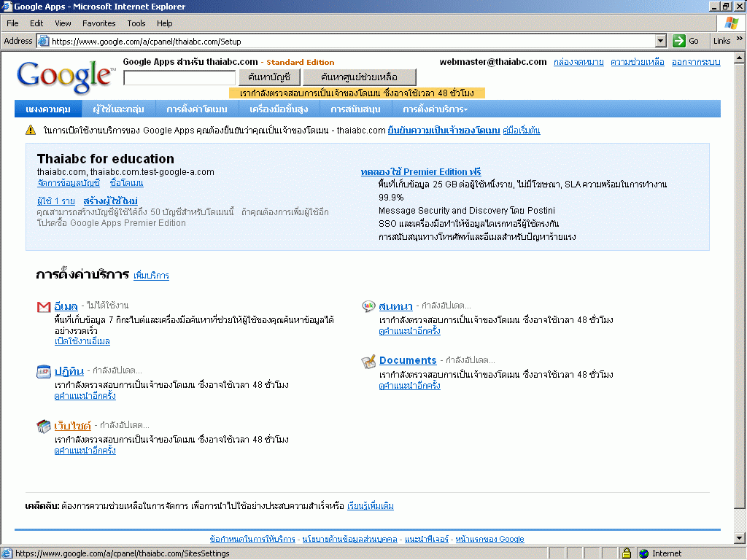Click the Documents service icon
This screenshot has width=747, height=560.
click(368, 361)
